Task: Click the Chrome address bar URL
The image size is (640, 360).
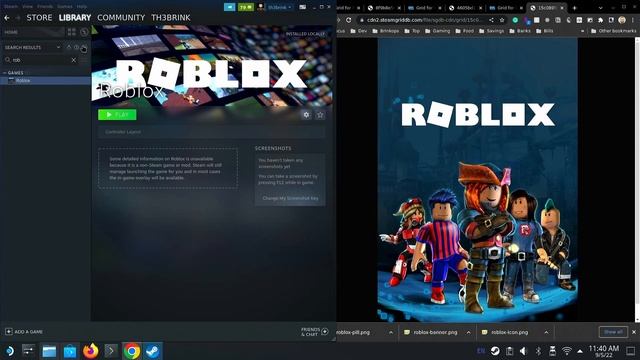Action: pyautogui.click(x=424, y=20)
